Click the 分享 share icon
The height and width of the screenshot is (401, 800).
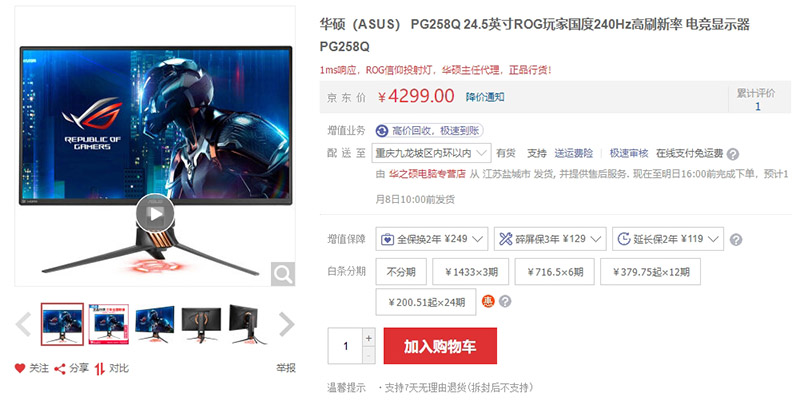pos(60,368)
